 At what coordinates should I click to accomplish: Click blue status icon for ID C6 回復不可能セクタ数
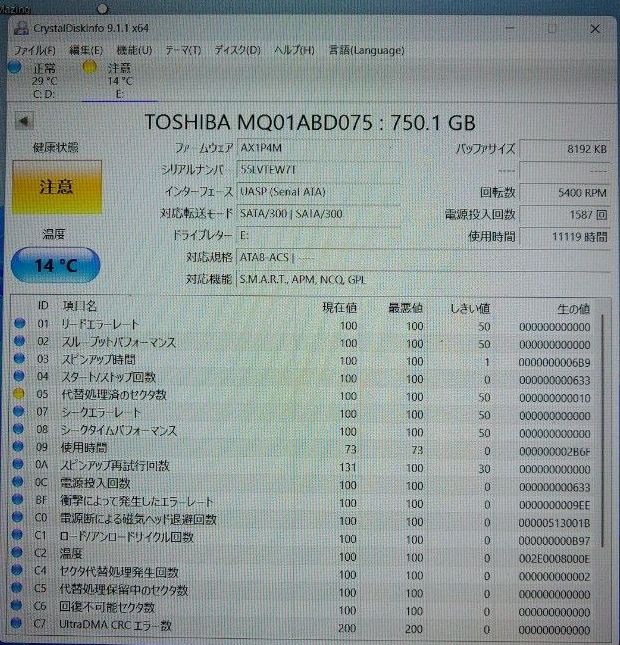click(16, 605)
